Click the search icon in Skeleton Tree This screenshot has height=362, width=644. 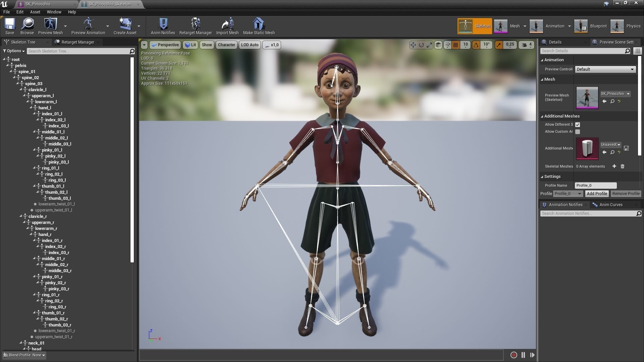(132, 51)
